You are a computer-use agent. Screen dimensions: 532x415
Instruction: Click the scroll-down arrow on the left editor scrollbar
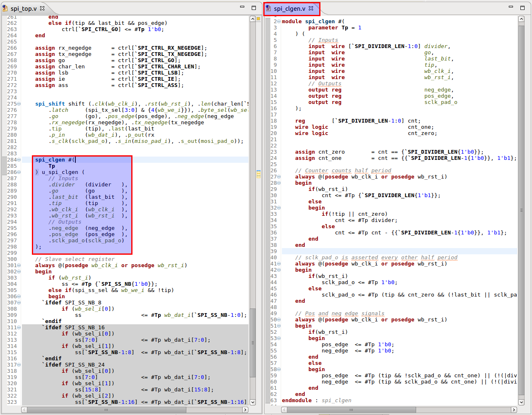point(253,401)
